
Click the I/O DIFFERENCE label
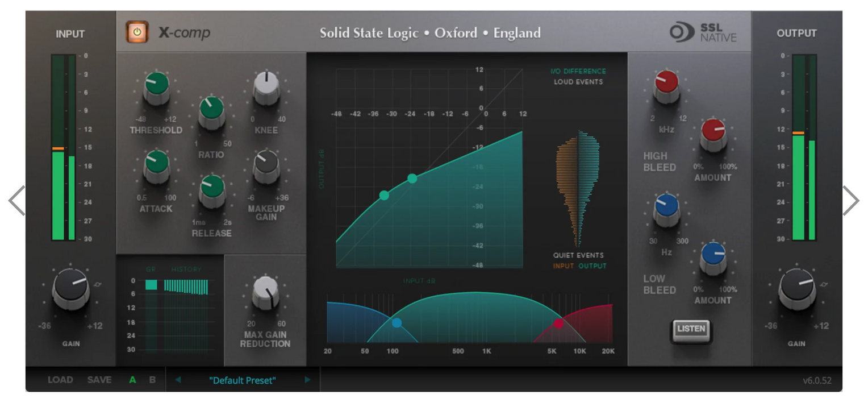(578, 71)
